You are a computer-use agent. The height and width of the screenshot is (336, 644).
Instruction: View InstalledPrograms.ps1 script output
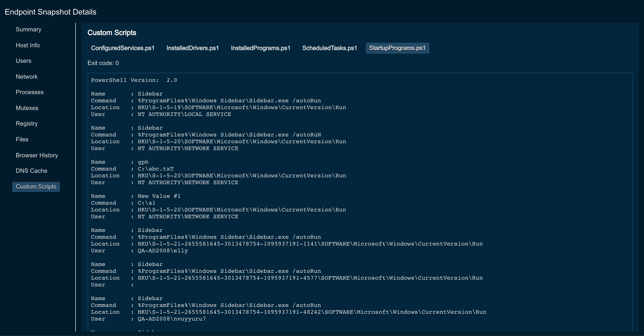pos(260,48)
